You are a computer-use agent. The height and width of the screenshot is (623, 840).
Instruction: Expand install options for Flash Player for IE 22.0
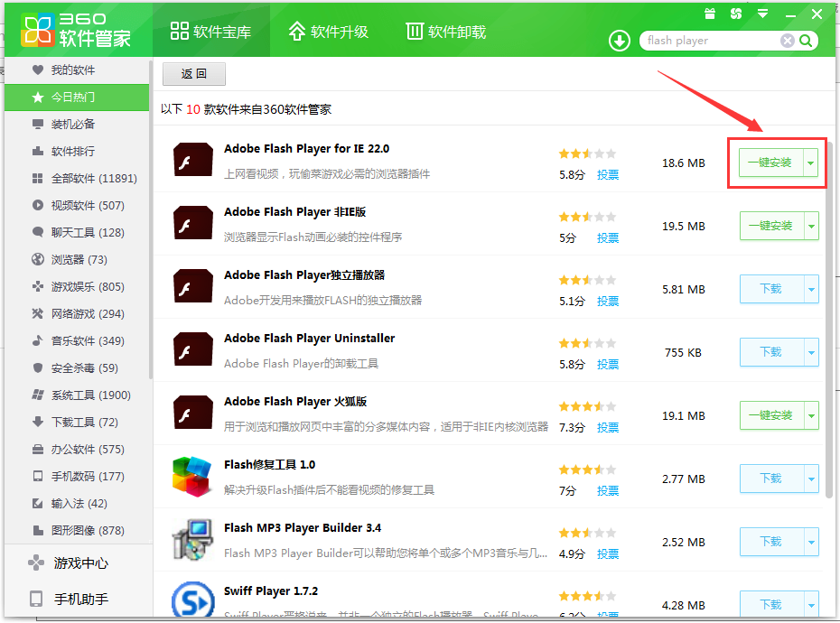(x=811, y=163)
